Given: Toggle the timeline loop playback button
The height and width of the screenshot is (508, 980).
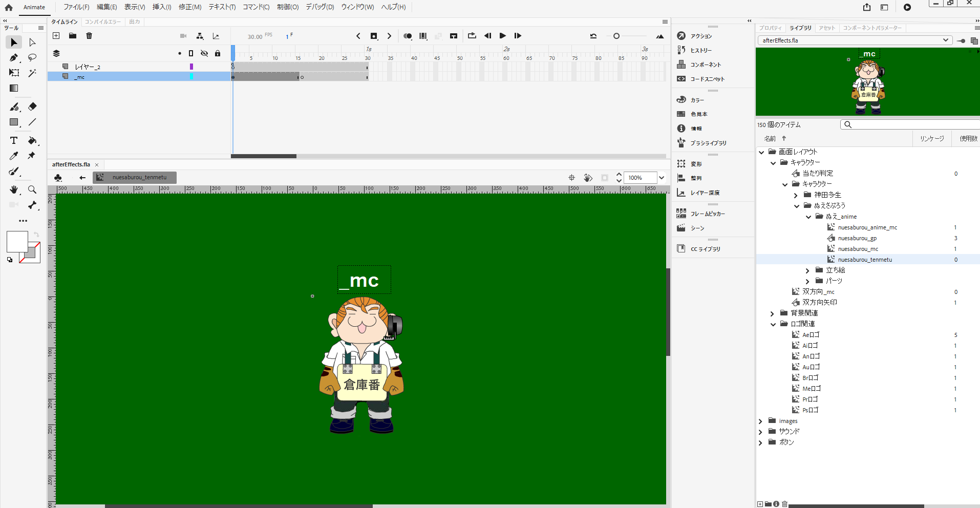Looking at the screenshot, I should [x=472, y=36].
